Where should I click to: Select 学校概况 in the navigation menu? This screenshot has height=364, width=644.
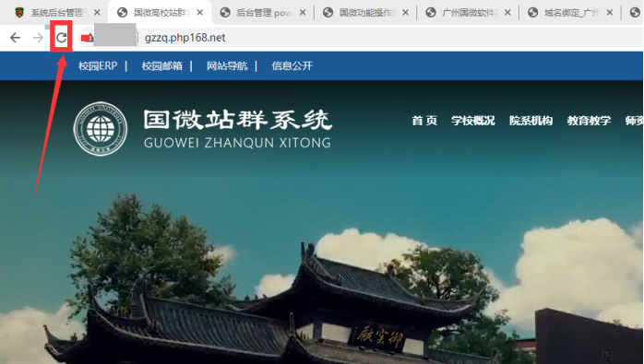click(x=472, y=121)
